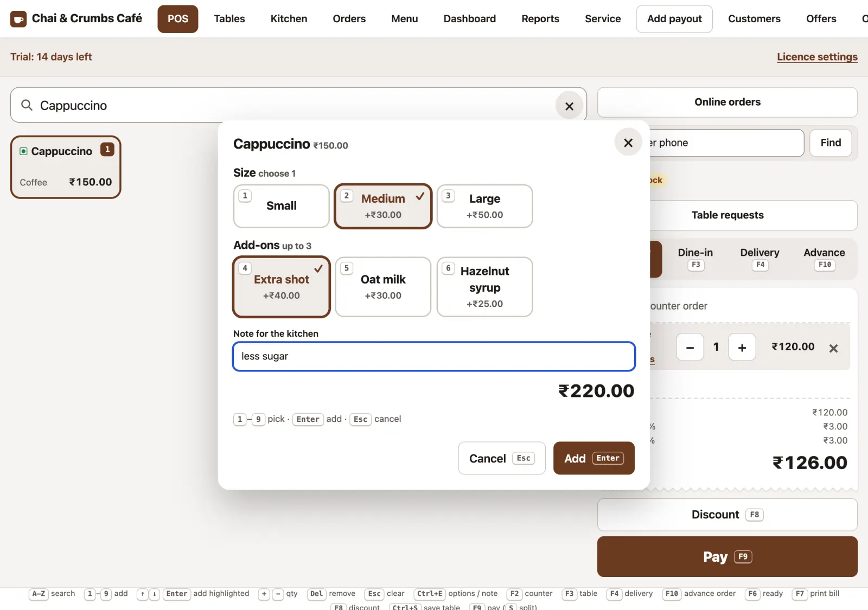
Task: Click the kitchen note field containing 'less sugar'
Action: point(434,356)
